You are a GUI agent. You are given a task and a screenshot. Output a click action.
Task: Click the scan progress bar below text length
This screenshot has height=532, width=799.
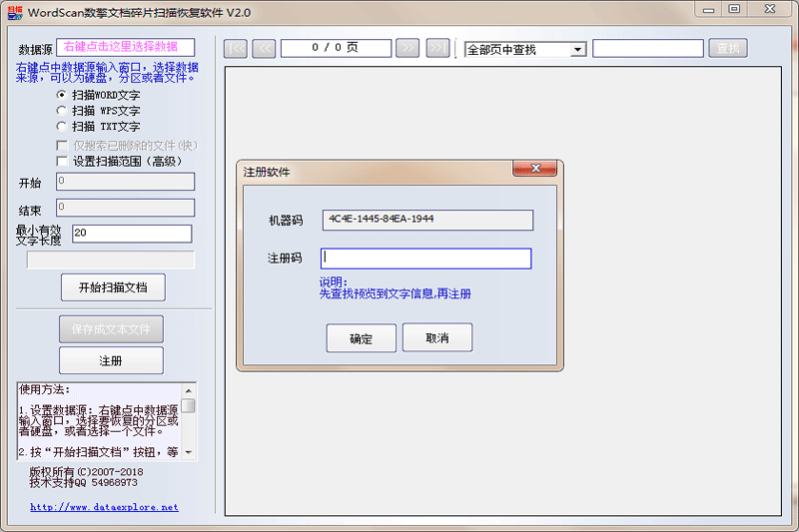pyautogui.click(x=111, y=260)
